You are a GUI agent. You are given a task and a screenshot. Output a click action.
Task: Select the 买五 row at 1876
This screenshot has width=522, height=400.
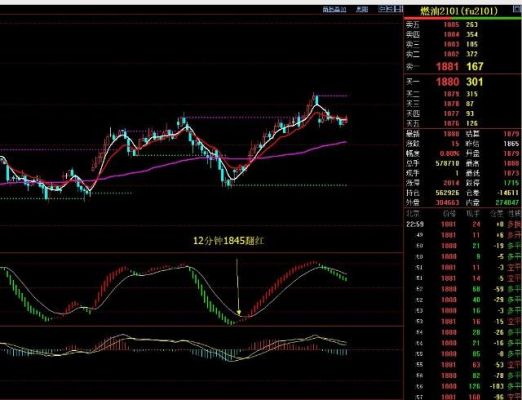click(462, 123)
